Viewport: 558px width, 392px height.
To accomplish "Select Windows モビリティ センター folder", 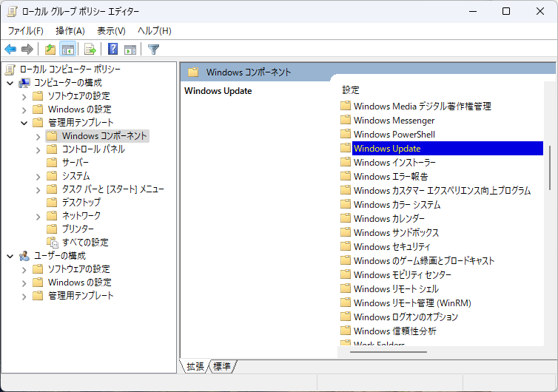I will [403, 274].
